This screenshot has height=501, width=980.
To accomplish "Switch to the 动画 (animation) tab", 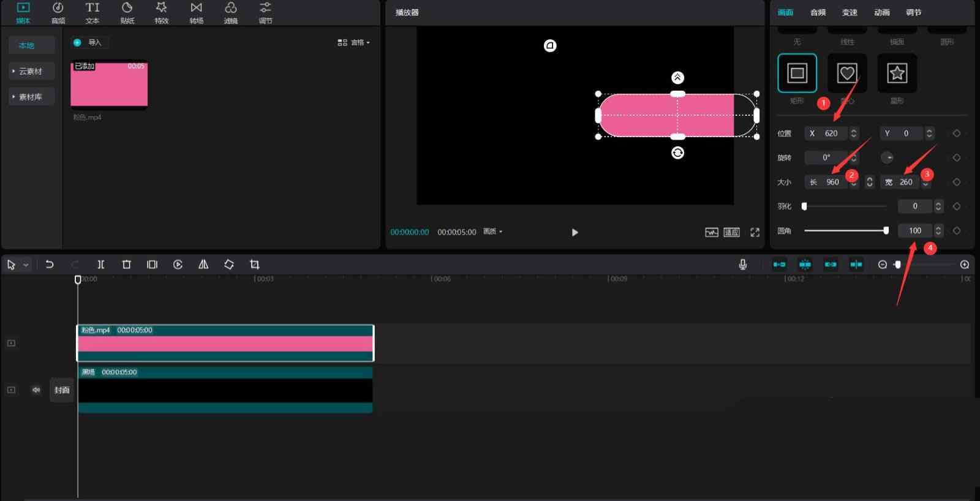I will pyautogui.click(x=882, y=12).
